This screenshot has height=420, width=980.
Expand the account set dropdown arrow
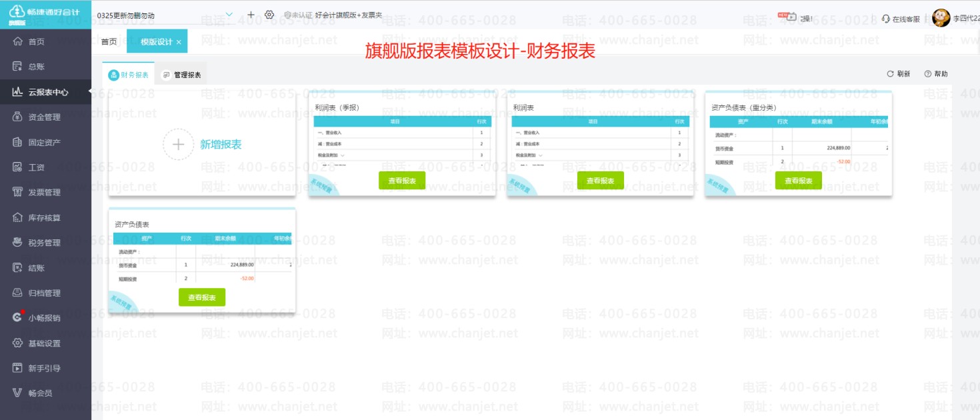[229, 15]
